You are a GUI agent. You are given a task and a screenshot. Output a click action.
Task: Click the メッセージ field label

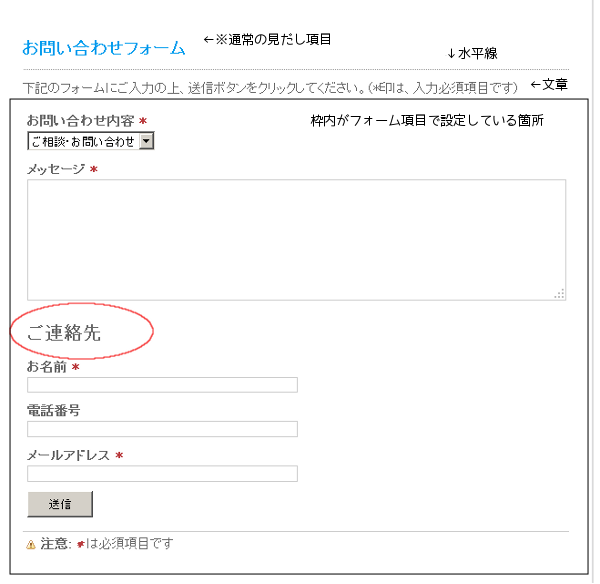coord(56,169)
